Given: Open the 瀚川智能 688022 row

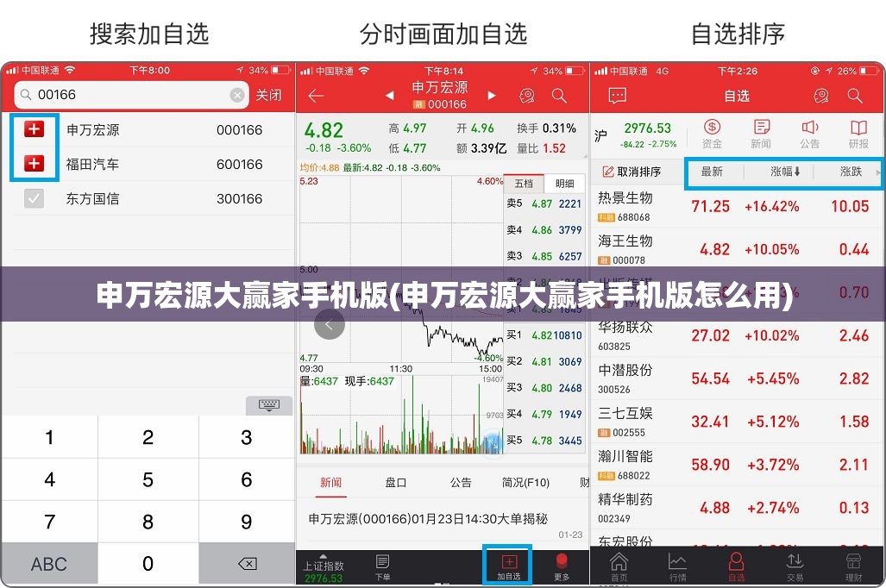Looking at the screenshot, I should [737, 465].
